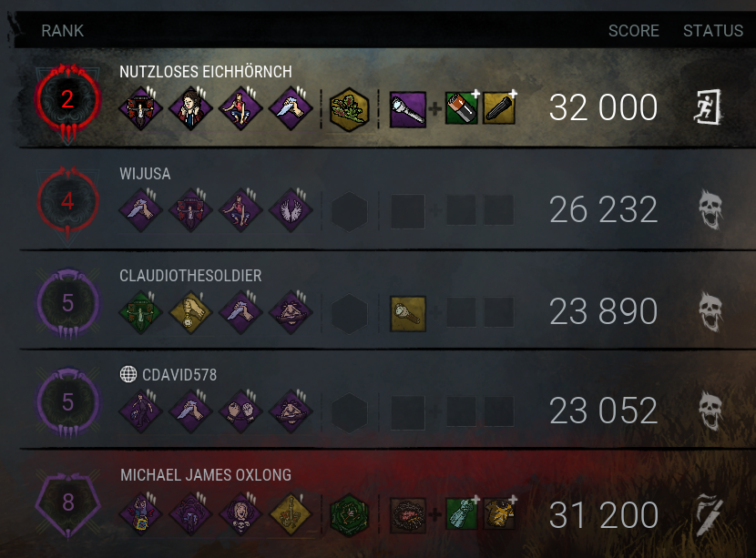756x558 pixels.
Task: Click the yellow hexagon offering in first row
Action: (x=350, y=109)
